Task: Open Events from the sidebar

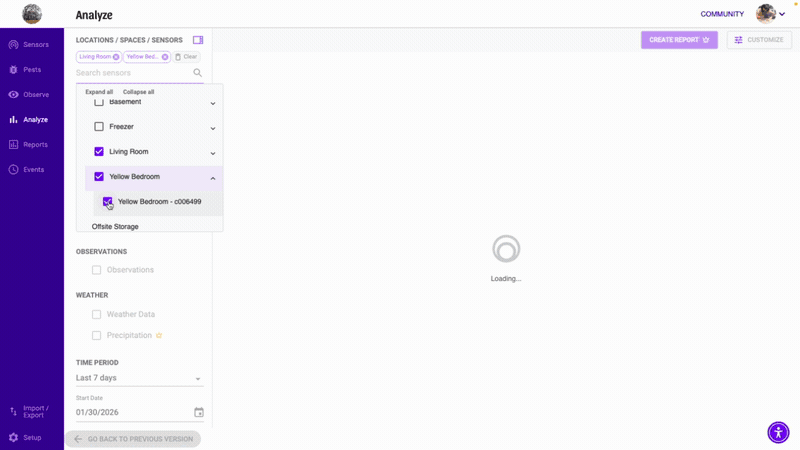Action: (28, 170)
